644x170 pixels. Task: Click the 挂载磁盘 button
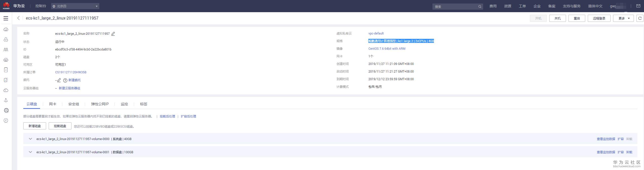point(60,126)
